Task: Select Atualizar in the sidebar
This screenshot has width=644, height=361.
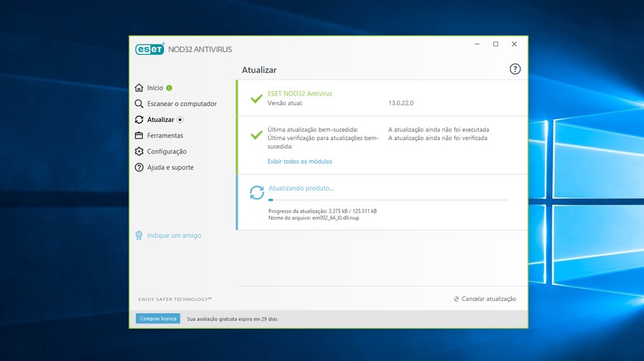Action: [160, 120]
